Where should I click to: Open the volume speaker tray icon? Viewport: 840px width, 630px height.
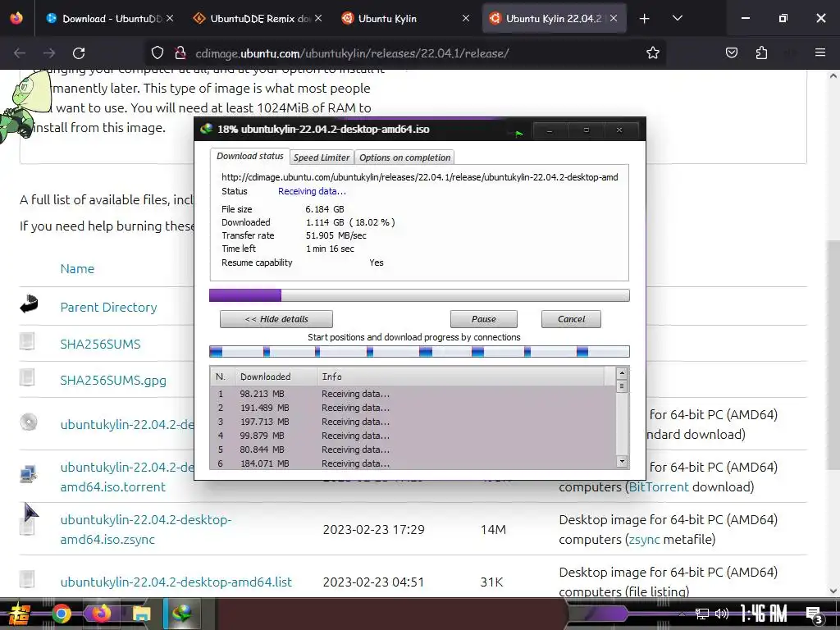[722, 614]
